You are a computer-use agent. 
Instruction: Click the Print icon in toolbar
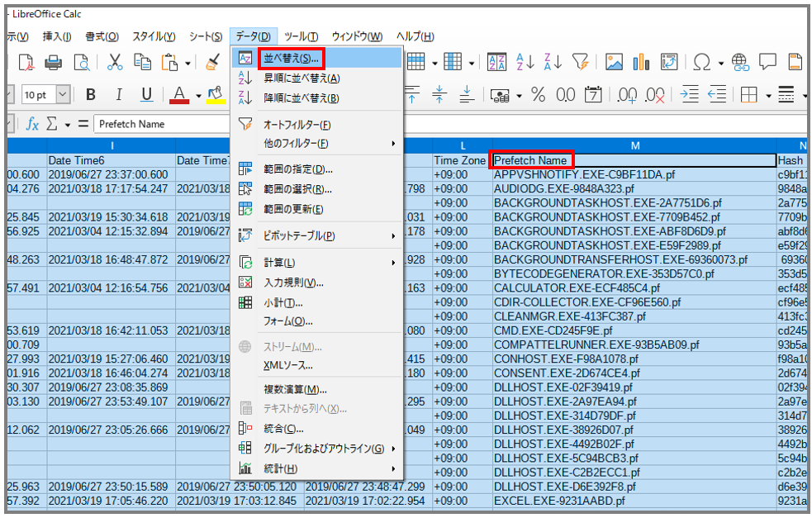(54, 63)
